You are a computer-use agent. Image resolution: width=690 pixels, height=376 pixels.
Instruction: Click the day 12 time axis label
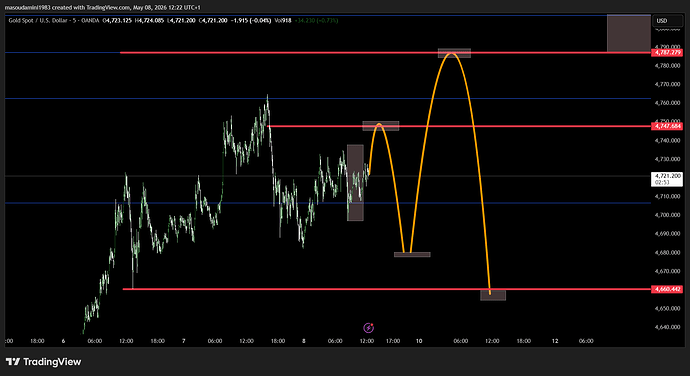coord(555,341)
